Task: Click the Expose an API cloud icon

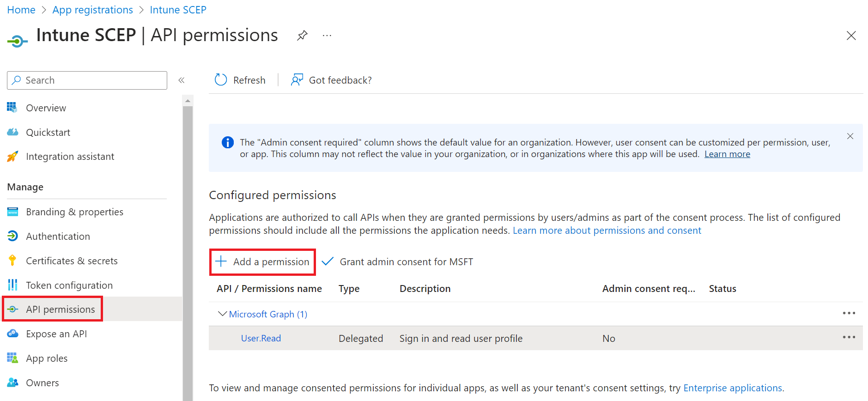Action: click(12, 334)
